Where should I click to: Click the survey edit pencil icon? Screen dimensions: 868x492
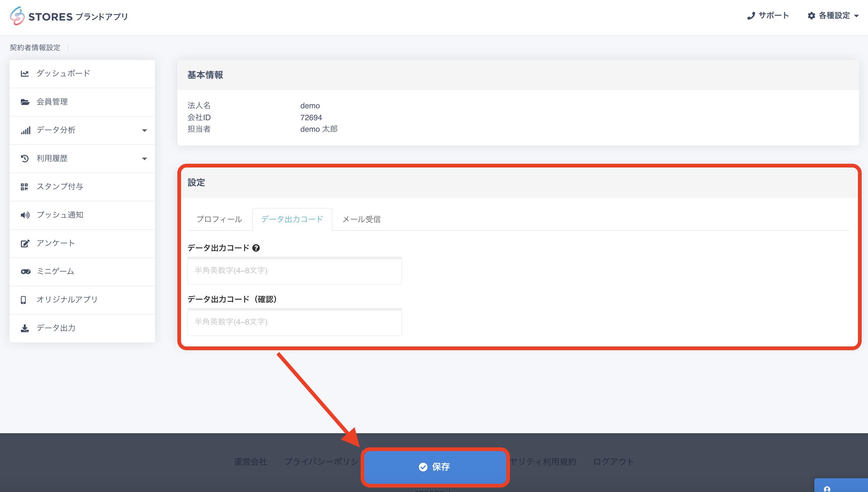coord(25,243)
